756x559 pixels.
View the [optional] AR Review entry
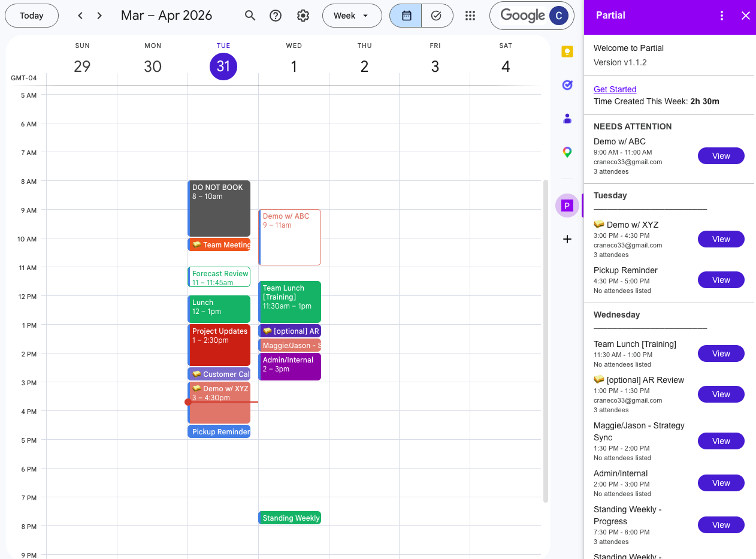(721, 394)
